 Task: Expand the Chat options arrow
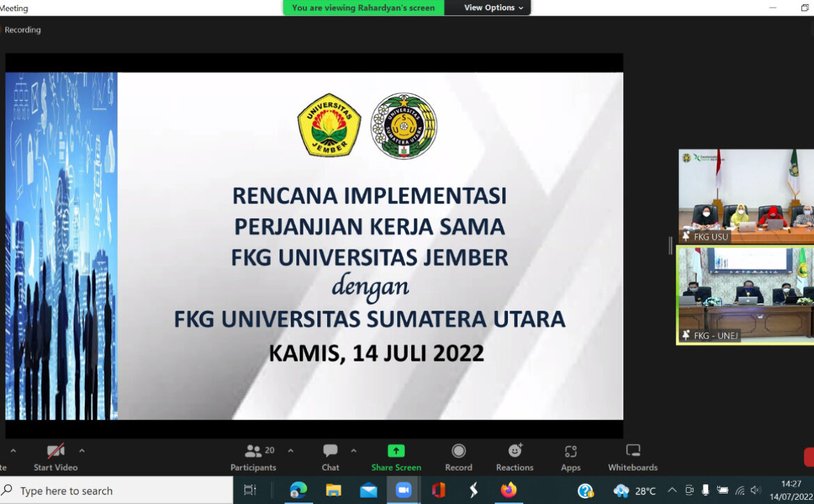(x=353, y=450)
